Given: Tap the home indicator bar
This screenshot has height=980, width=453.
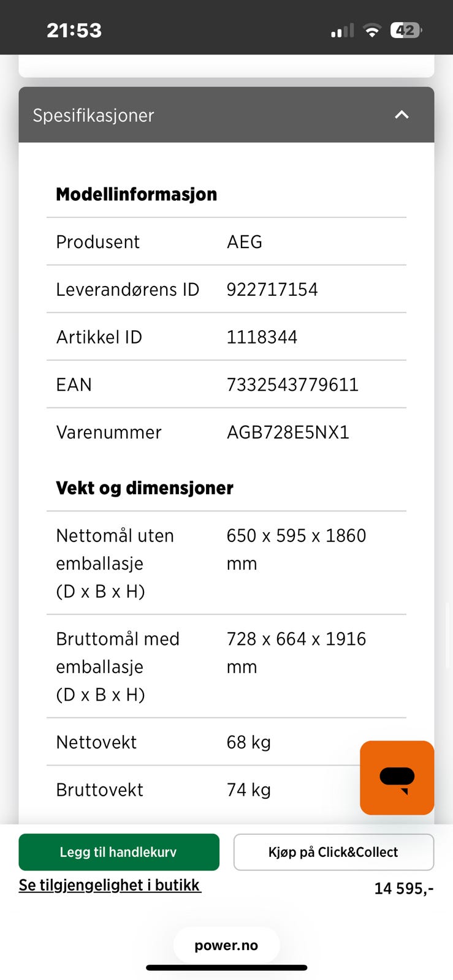Looking at the screenshot, I should pyautogui.click(x=226, y=968).
